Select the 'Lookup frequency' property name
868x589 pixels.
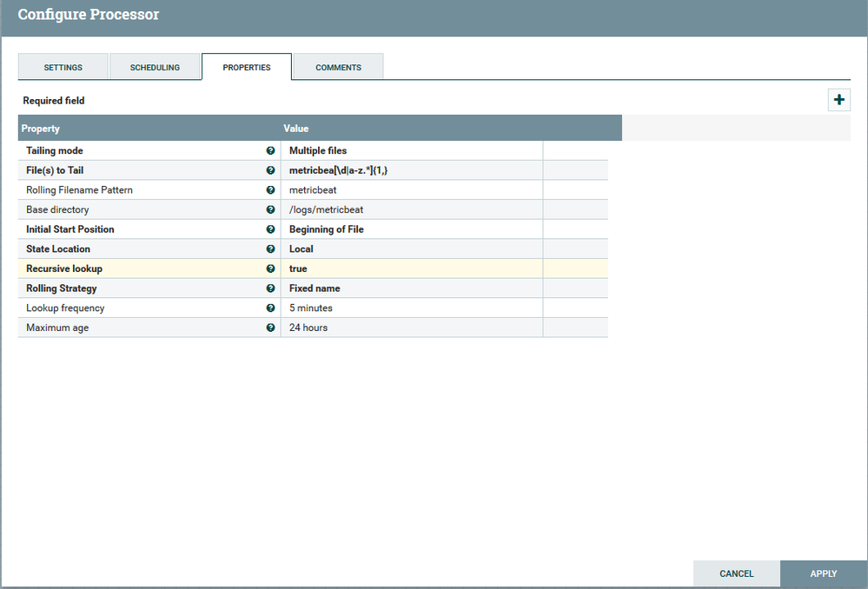(65, 308)
